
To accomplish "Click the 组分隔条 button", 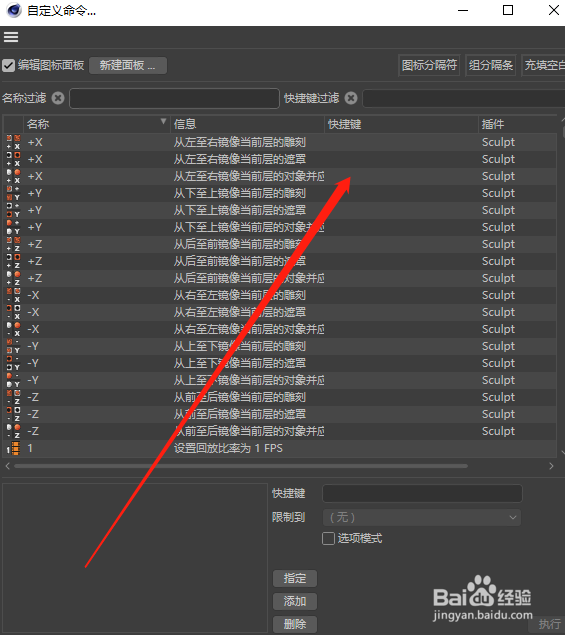I will (x=491, y=65).
